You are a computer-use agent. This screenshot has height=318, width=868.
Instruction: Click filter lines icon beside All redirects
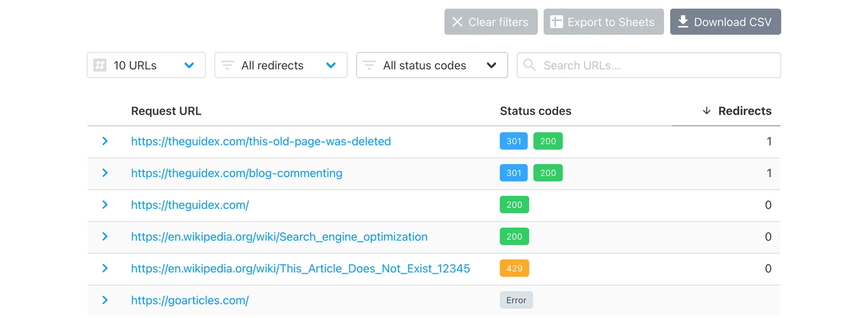(x=227, y=65)
